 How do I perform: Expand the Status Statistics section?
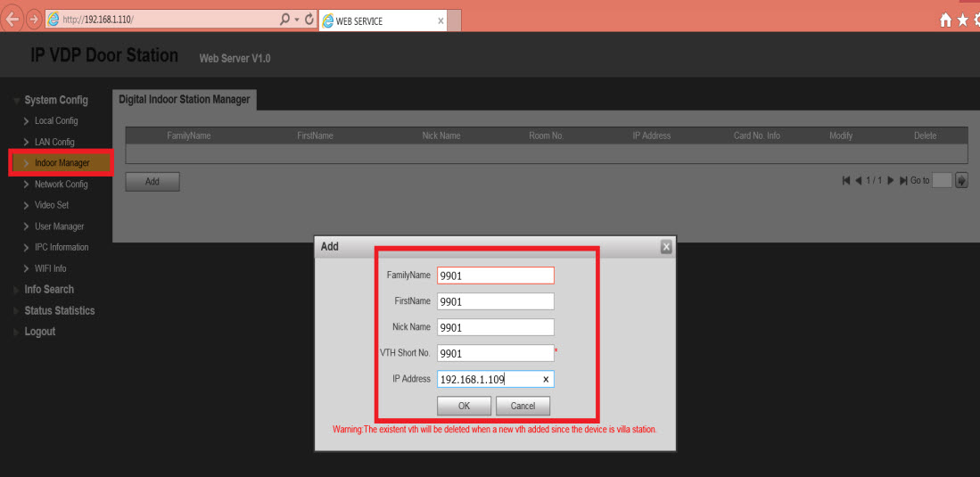tap(59, 311)
